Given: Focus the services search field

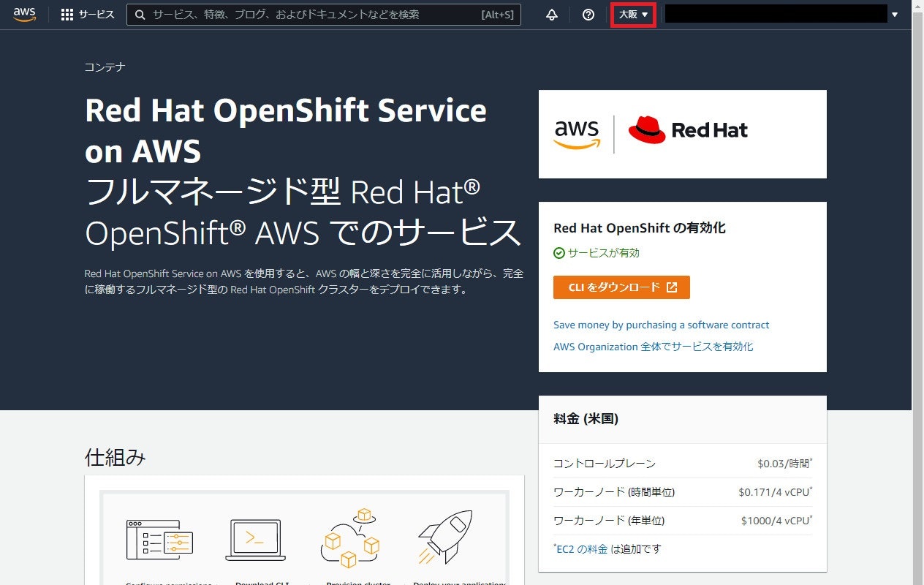Looking at the screenshot, I should [x=324, y=15].
